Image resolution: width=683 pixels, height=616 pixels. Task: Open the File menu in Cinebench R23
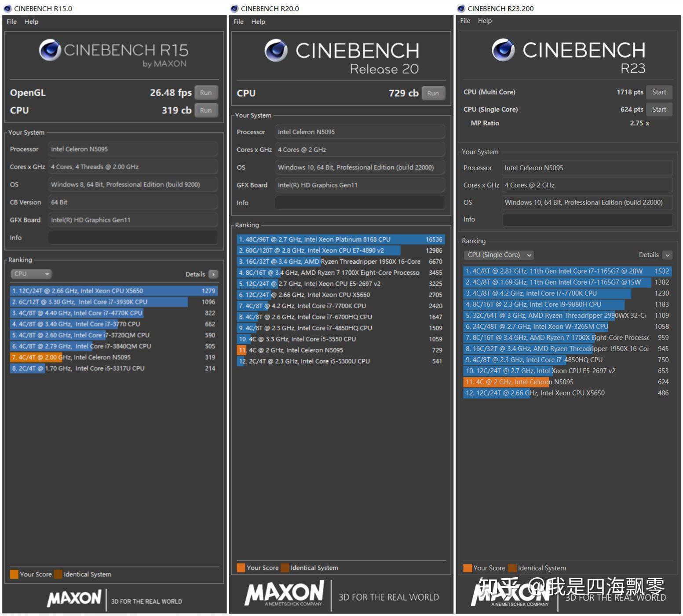[465, 21]
